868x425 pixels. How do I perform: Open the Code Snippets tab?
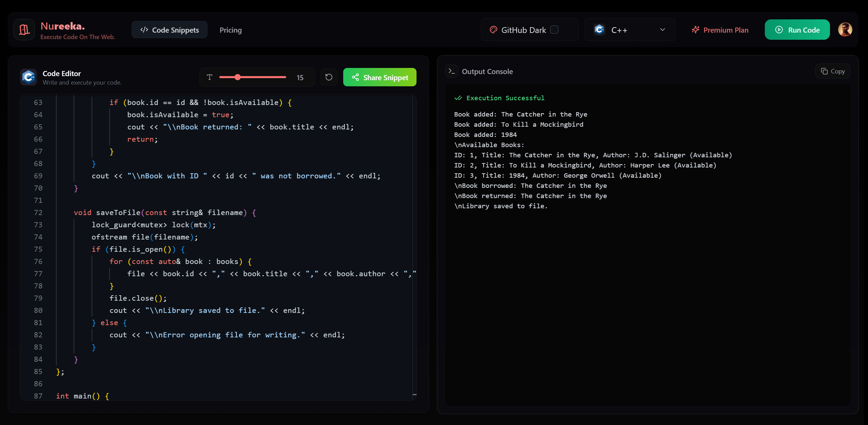(169, 30)
